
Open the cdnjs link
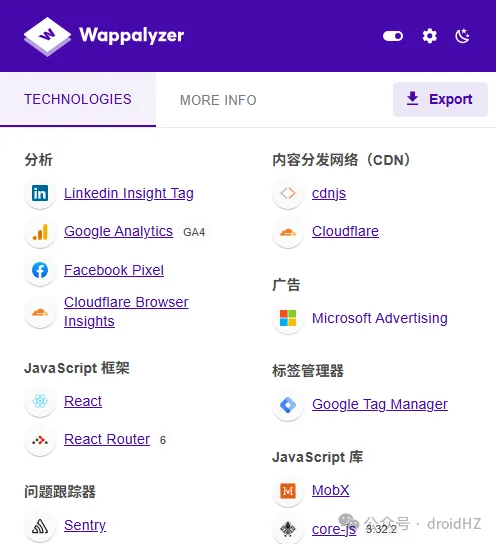pos(329,193)
